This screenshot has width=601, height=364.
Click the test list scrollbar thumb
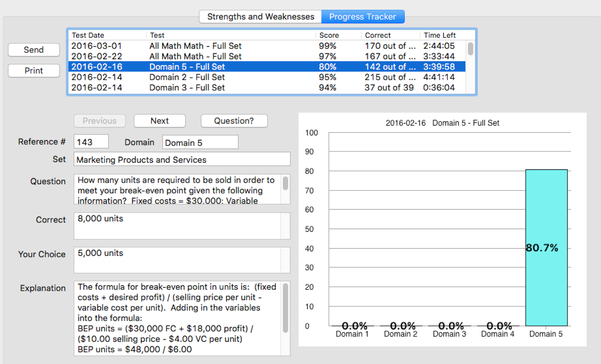pos(470,49)
